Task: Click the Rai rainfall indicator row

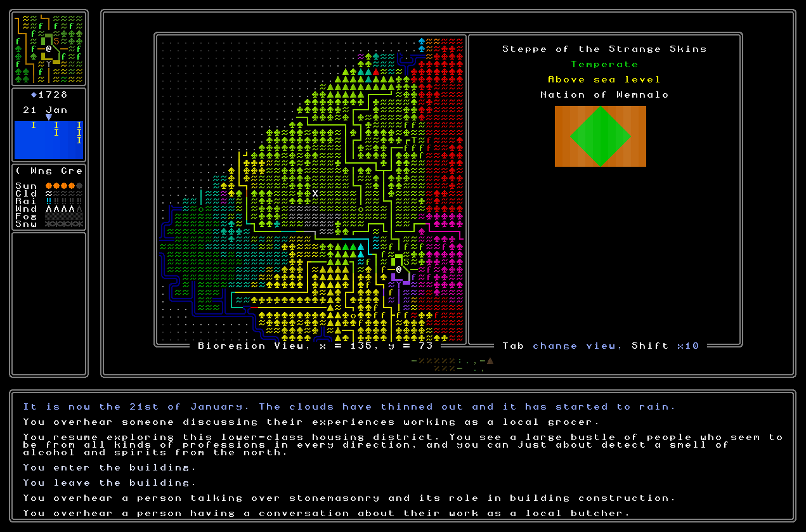Action: tap(63, 201)
